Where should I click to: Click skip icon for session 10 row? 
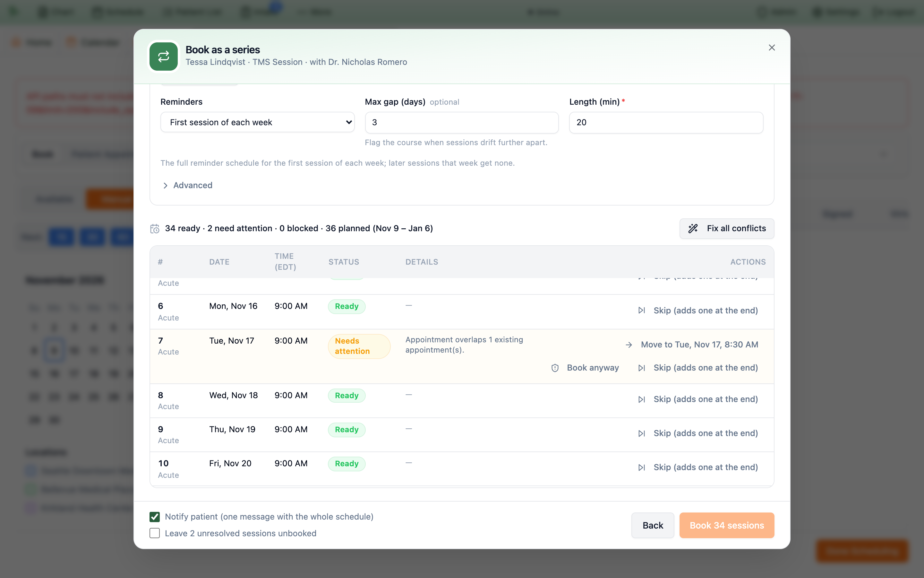pyautogui.click(x=642, y=468)
